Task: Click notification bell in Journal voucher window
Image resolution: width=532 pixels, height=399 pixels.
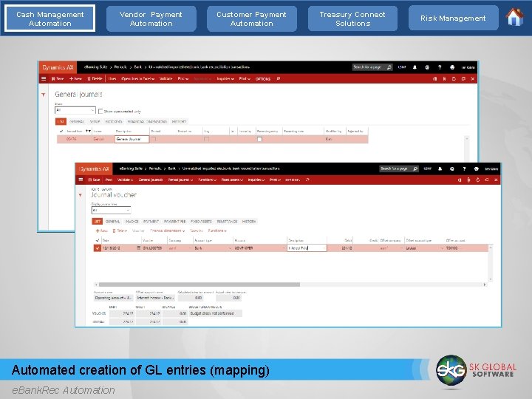Action: point(440,168)
